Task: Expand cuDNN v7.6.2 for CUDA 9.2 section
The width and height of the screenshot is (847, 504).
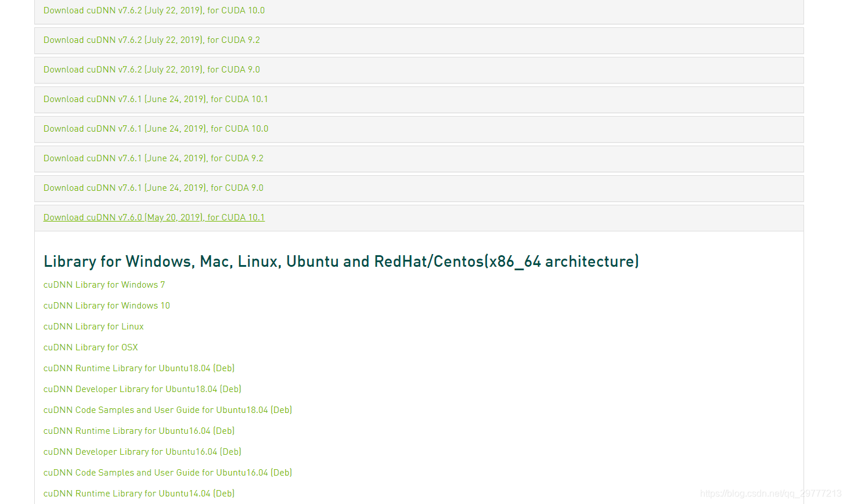Action: point(152,40)
